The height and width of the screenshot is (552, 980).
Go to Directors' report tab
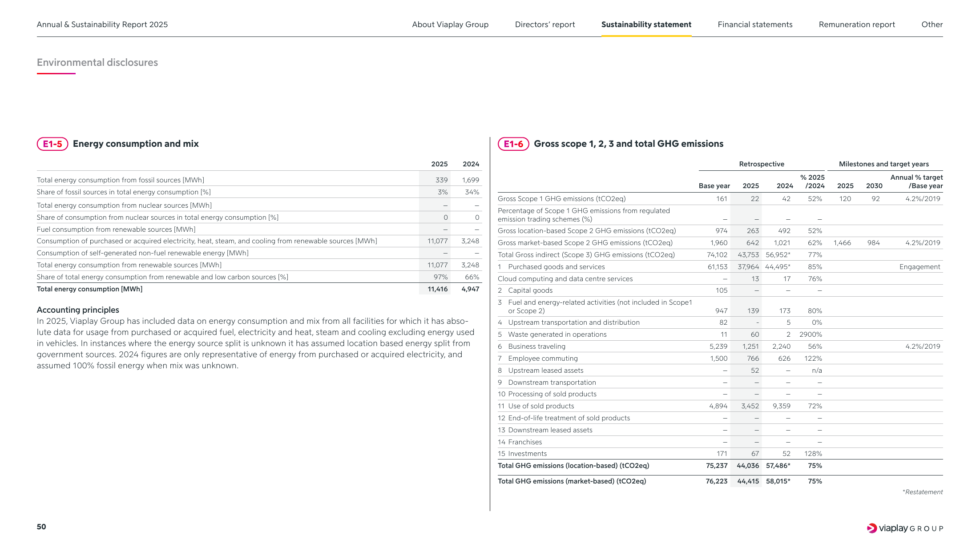point(544,24)
